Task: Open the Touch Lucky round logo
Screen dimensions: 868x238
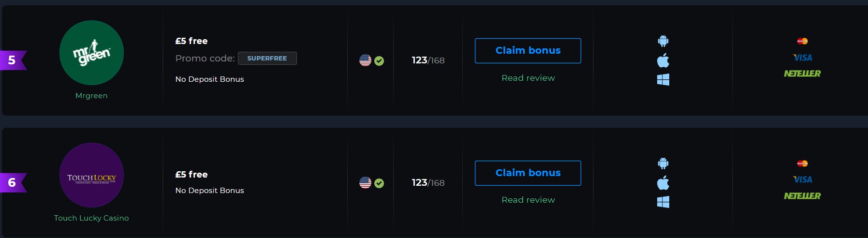Action: coord(91,175)
